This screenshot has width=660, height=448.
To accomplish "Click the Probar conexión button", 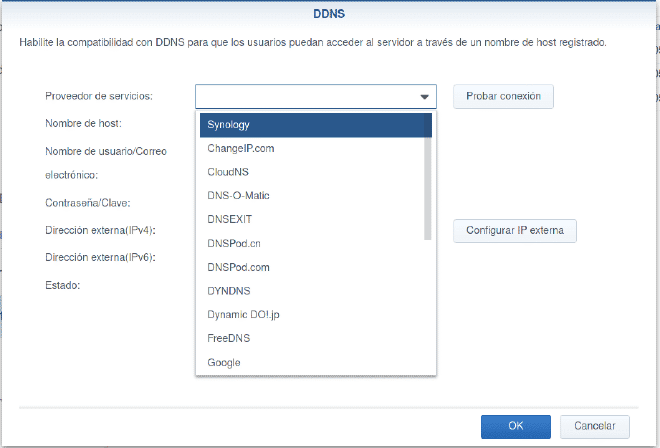I will coord(503,96).
